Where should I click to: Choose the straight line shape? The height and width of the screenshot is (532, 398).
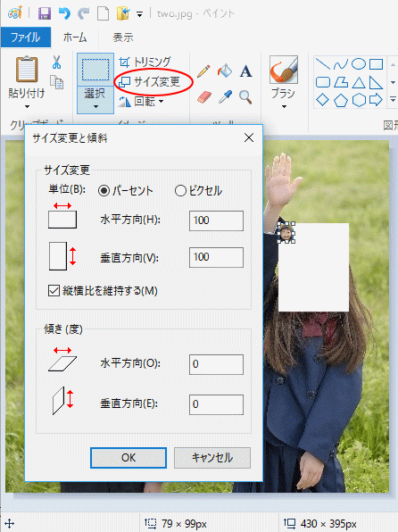coord(323,63)
